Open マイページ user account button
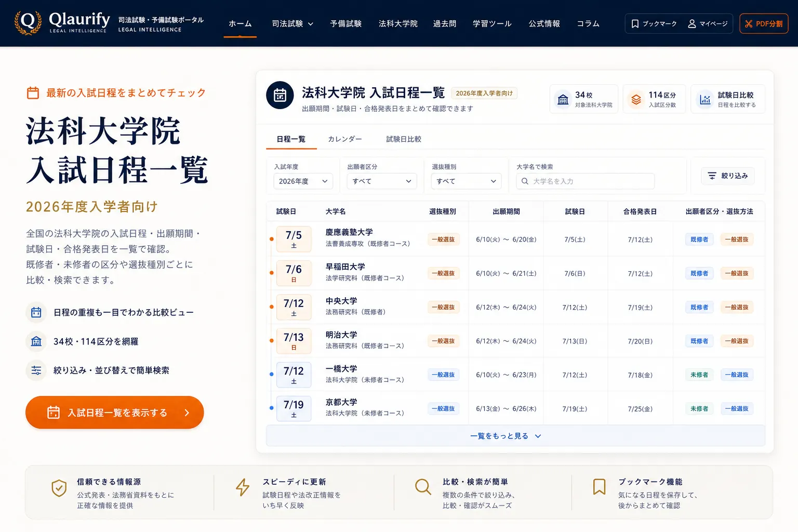Image resolution: width=798 pixels, height=532 pixels. [708, 24]
